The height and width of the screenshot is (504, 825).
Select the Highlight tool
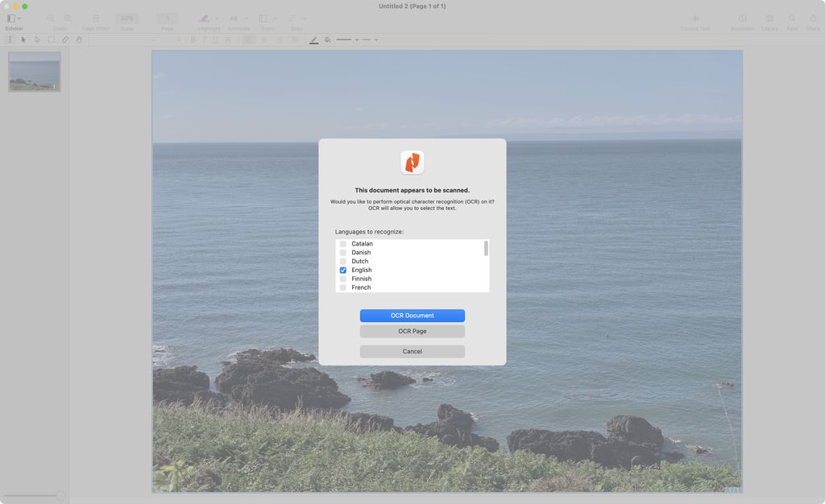[205, 18]
